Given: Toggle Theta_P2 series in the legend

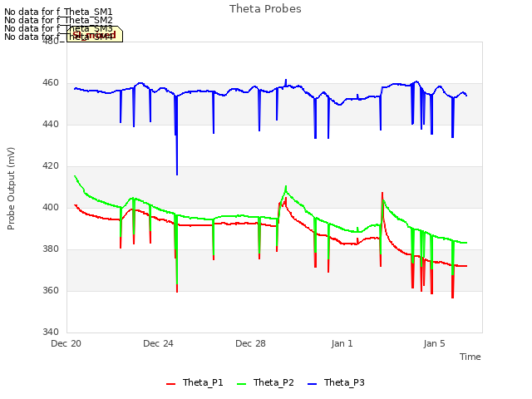Looking at the screenshot, I should 265,382.
